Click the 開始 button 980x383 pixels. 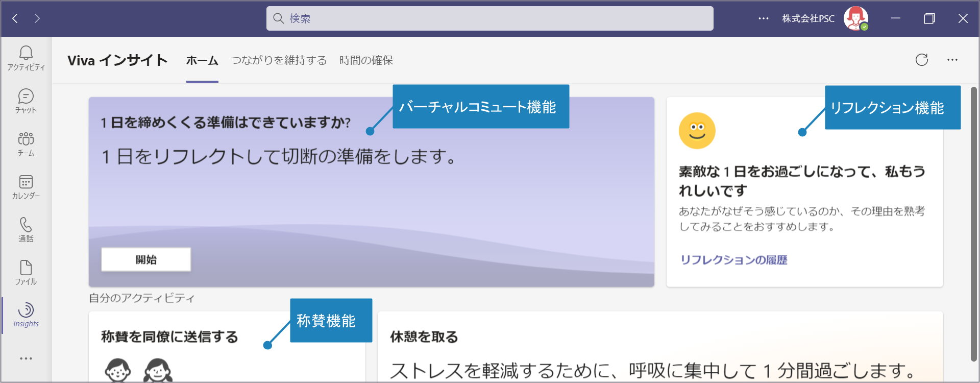point(146,259)
